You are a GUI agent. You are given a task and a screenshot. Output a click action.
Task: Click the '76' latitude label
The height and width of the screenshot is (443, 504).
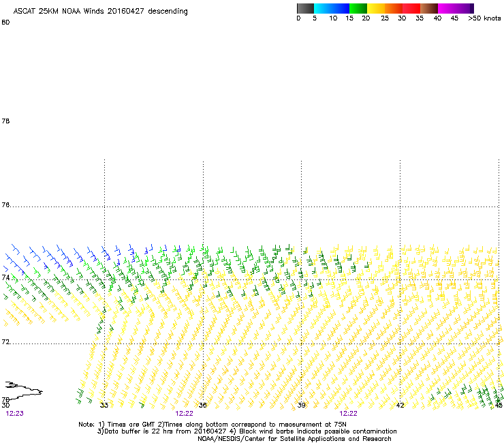(x=5, y=204)
